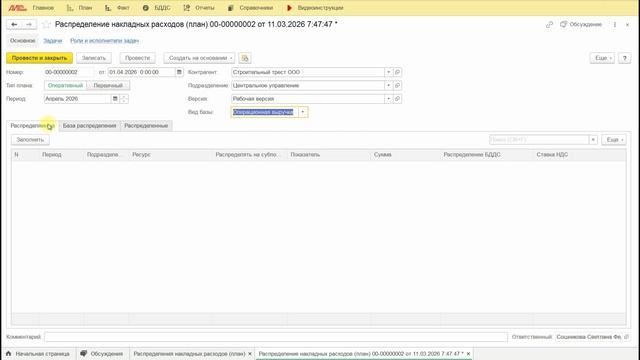Click the application logo at top left
The width and height of the screenshot is (640, 360).
pyautogui.click(x=17, y=8)
